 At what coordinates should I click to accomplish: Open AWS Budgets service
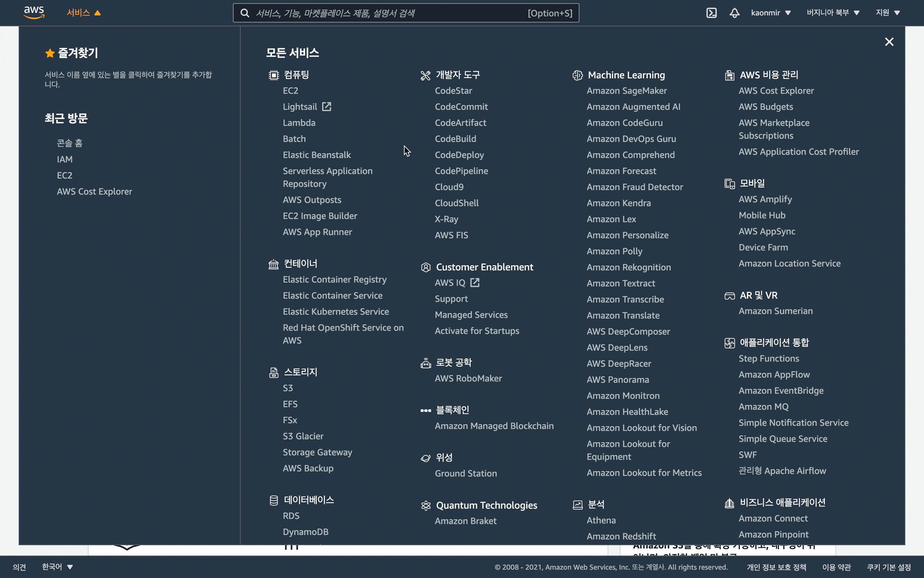pos(766,106)
